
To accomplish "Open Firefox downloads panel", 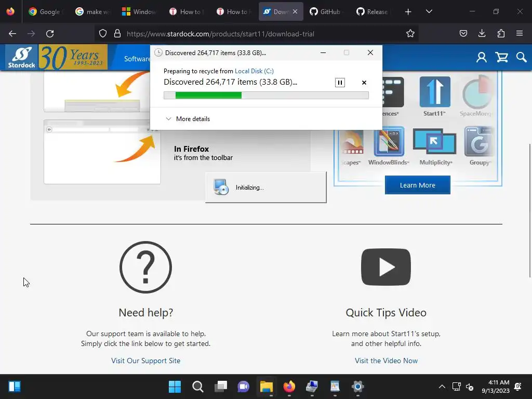I will click(x=482, y=33).
